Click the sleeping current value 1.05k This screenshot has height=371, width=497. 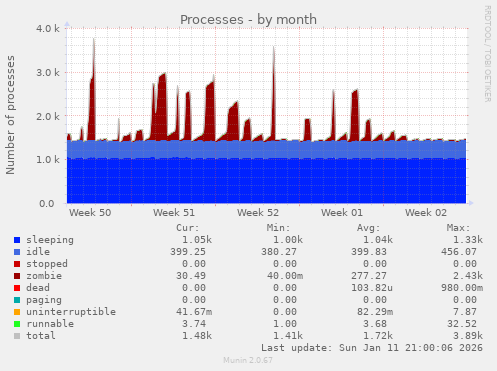tap(197, 240)
